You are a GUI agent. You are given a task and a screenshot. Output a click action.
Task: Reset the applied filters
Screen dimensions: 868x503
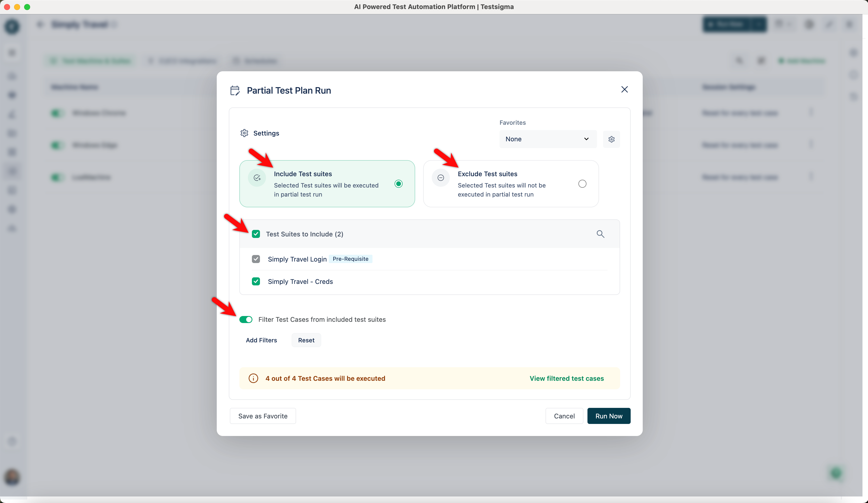click(306, 340)
